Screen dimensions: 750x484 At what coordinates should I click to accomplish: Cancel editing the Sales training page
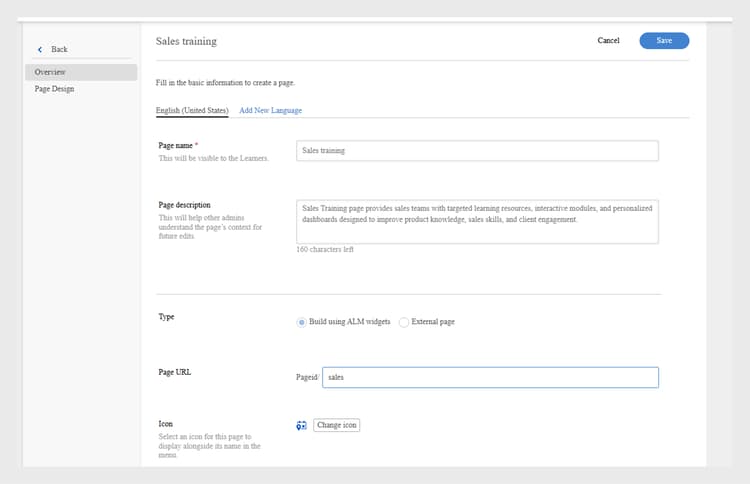(x=608, y=41)
